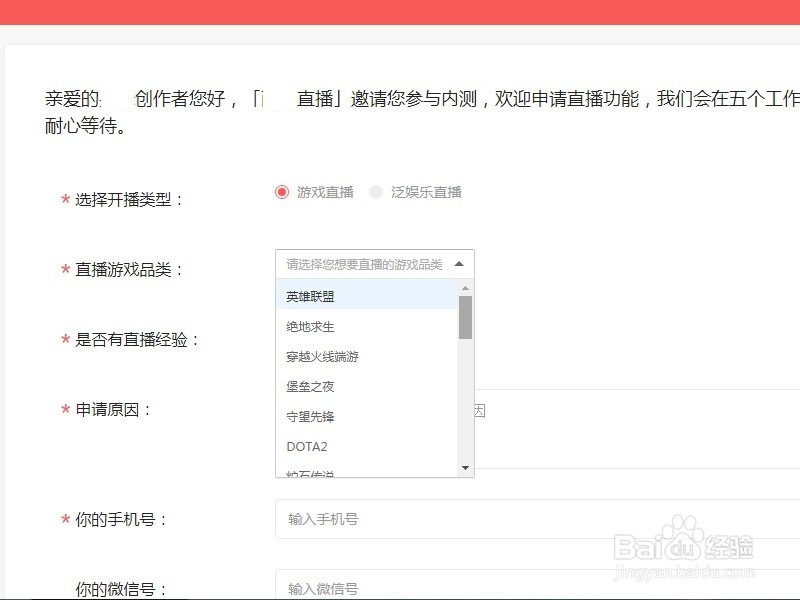Choose DOTA2 from the game list
This screenshot has width=800, height=600.
366,446
